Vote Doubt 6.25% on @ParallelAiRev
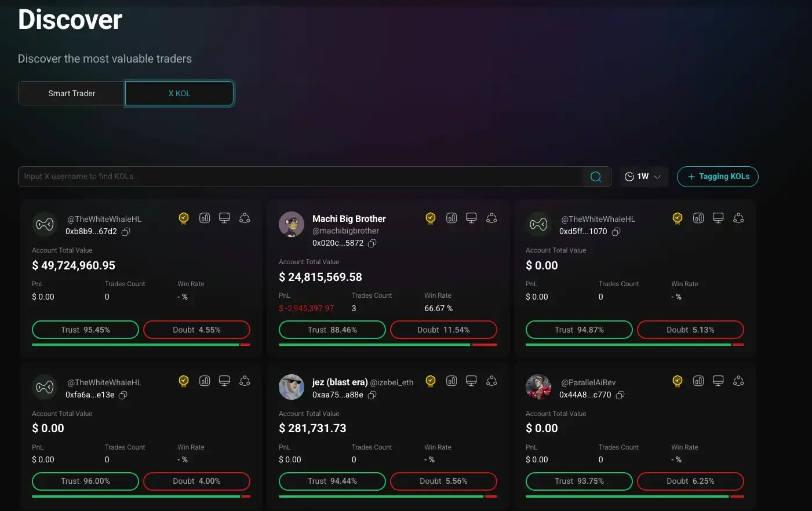812x511 pixels. coord(690,481)
